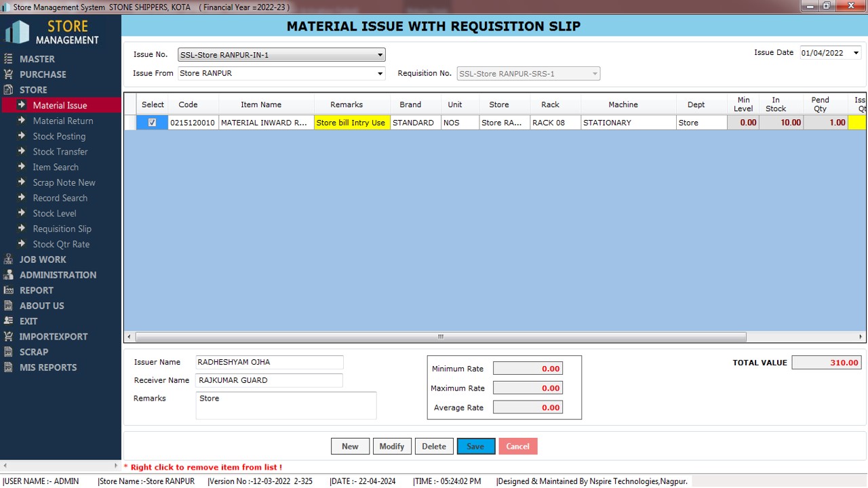Click the REPORT icon in sidebar
This screenshot has height=488, width=868.
click(8, 290)
